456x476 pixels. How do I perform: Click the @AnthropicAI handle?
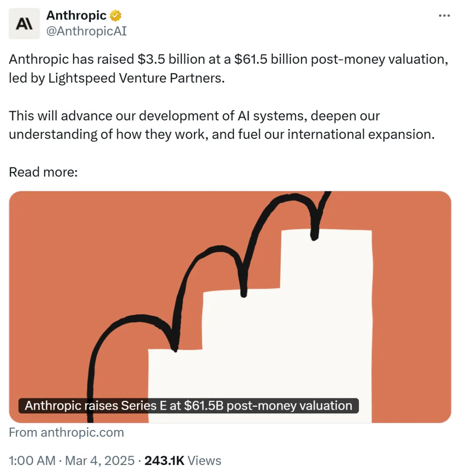click(x=87, y=31)
